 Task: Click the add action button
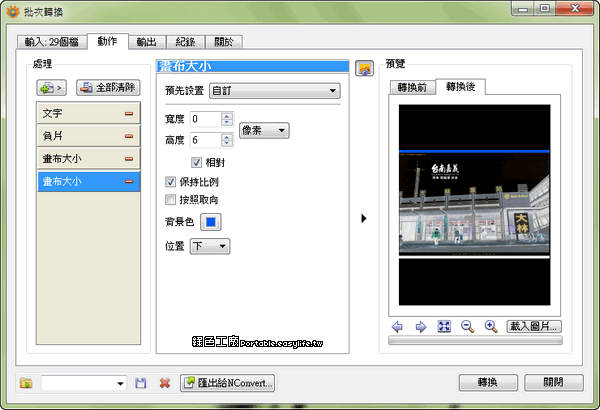pyautogui.click(x=51, y=87)
